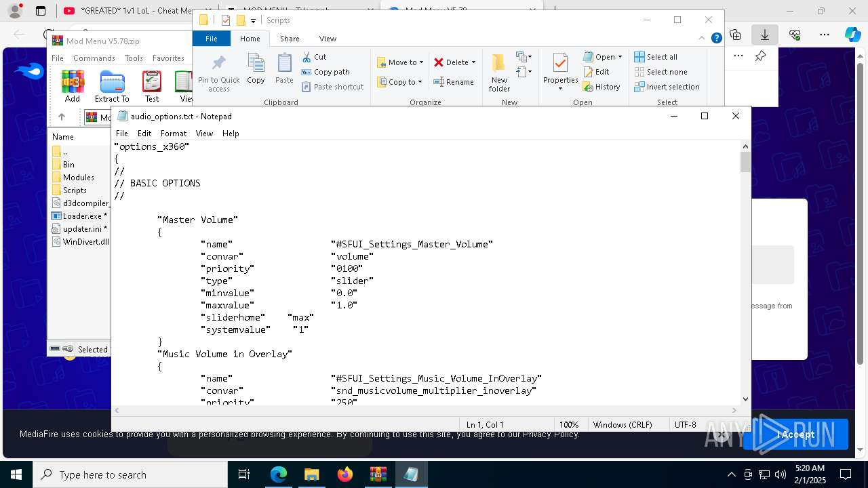Click Select none in Explorer ribbon

(x=660, y=72)
